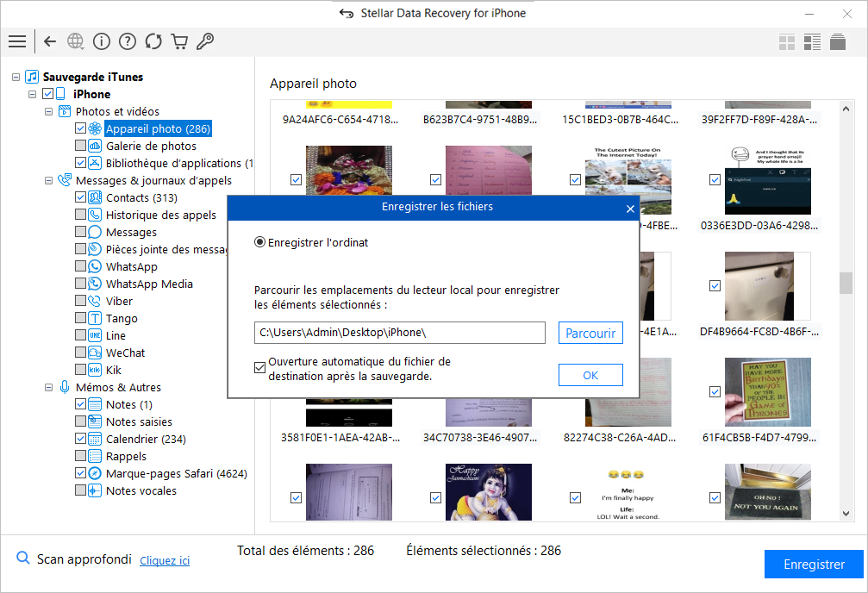Switch to list details view icon
Image resolution: width=868 pixels, height=593 pixels.
point(812,42)
